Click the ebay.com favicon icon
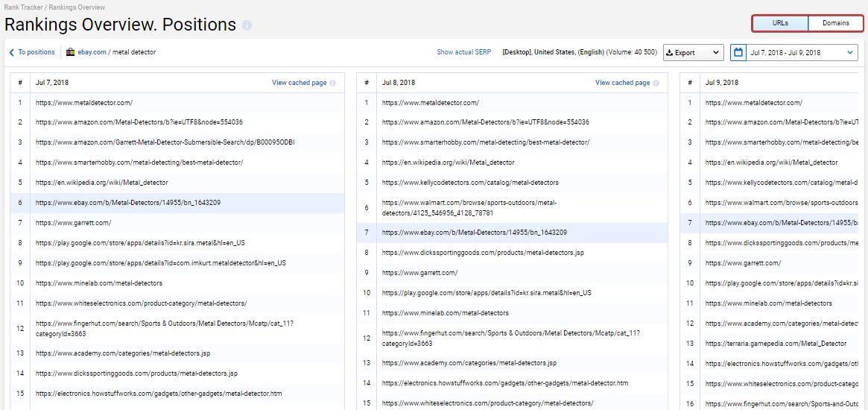 click(x=70, y=52)
